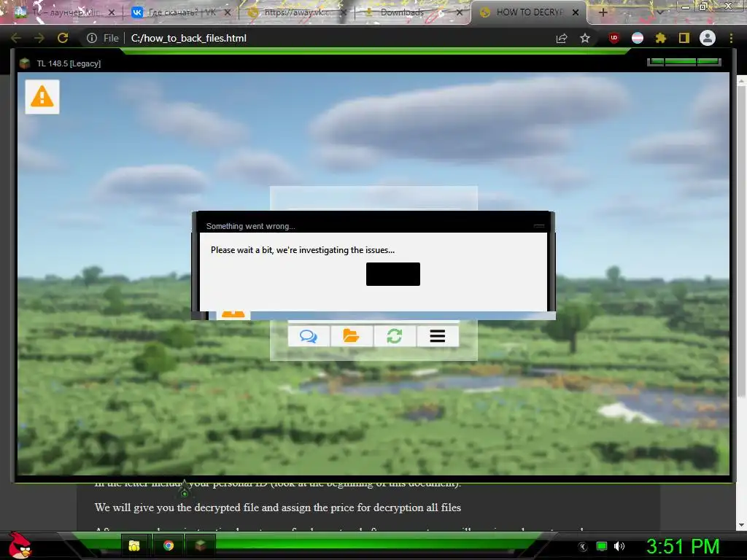Open the Chrome taskbar icon

pos(169,545)
